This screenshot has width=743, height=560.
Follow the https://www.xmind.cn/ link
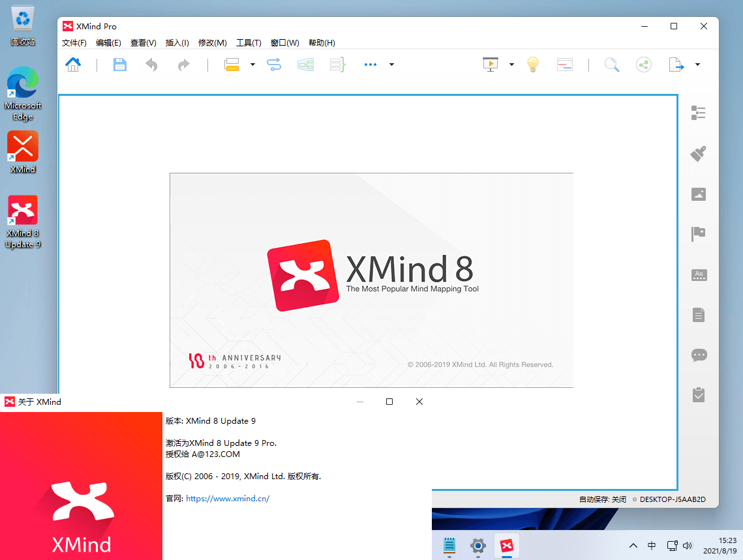(228, 499)
